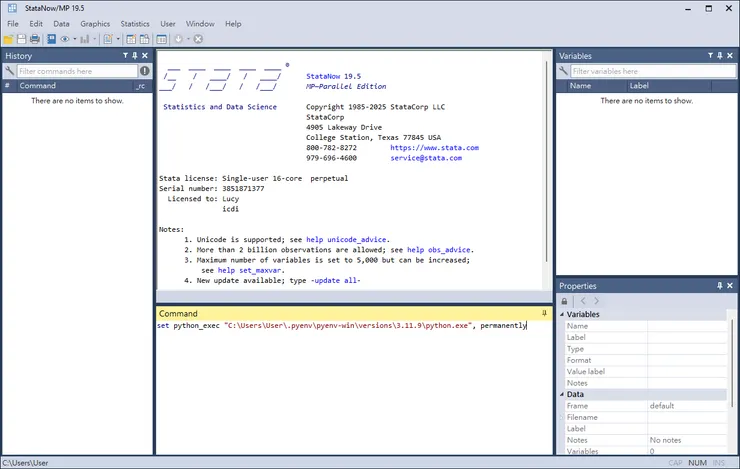Toggle the Properties lock icon
The image size is (740, 469).
pos(564,301)
